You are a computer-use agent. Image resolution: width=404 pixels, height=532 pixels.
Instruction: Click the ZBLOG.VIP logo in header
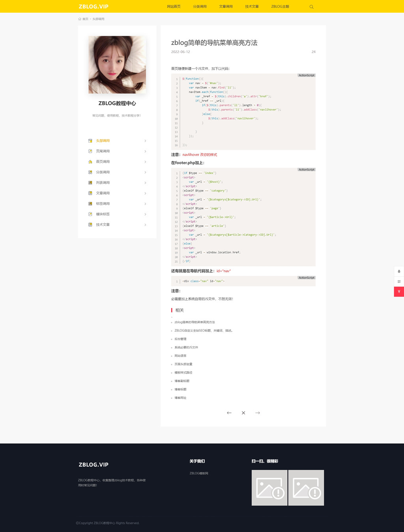[94, 7]
